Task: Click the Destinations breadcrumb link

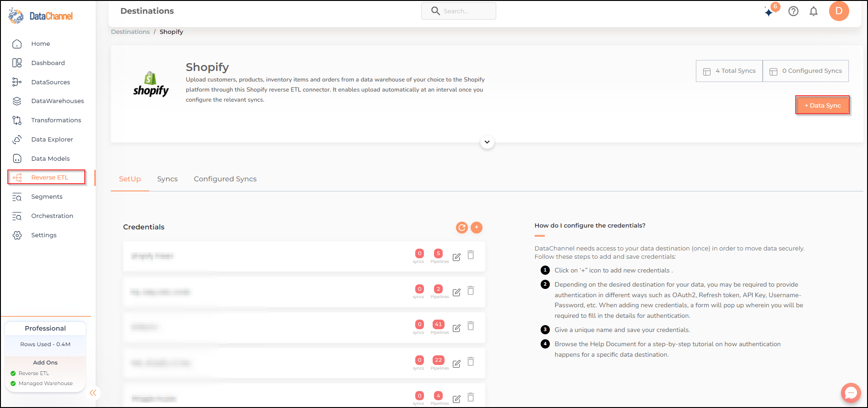Action: click(130, 32)
